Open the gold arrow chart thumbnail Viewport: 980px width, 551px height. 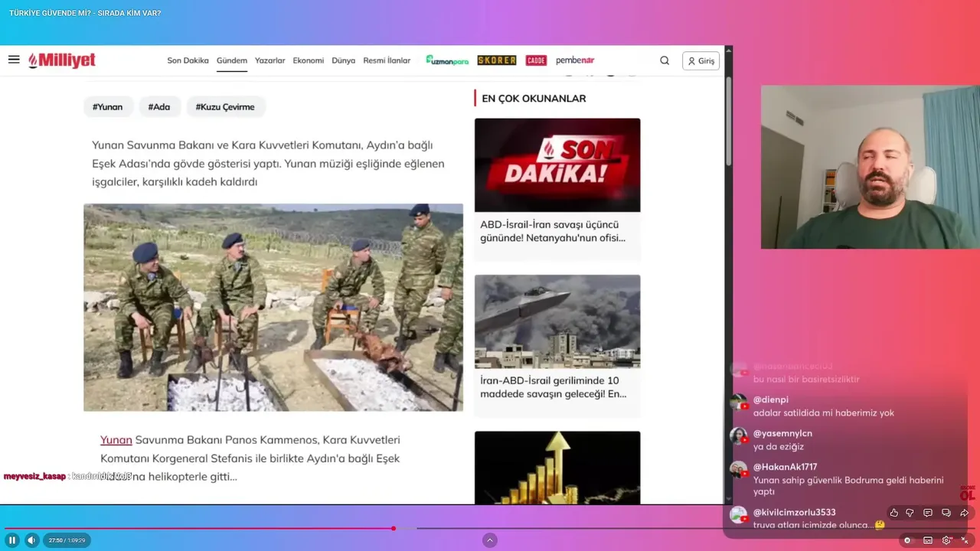(557, 468)
